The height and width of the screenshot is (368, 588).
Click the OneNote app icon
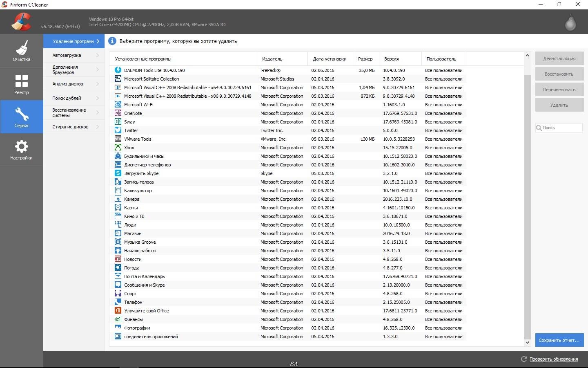(118, 113)
